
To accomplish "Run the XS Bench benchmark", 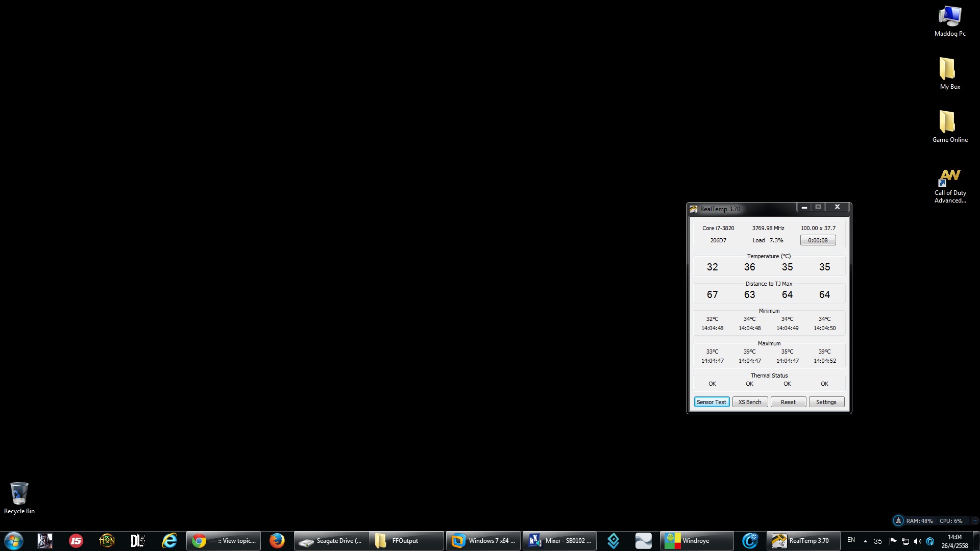I will [749, 402].
